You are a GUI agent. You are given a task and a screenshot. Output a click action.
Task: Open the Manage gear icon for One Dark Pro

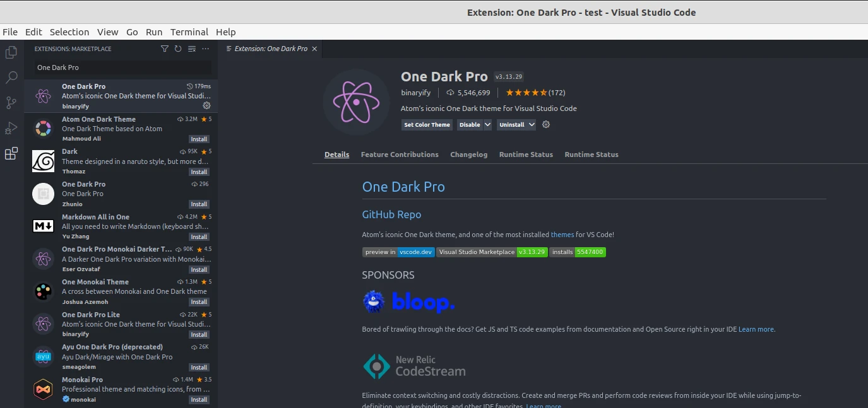click(x=545, y=124)
